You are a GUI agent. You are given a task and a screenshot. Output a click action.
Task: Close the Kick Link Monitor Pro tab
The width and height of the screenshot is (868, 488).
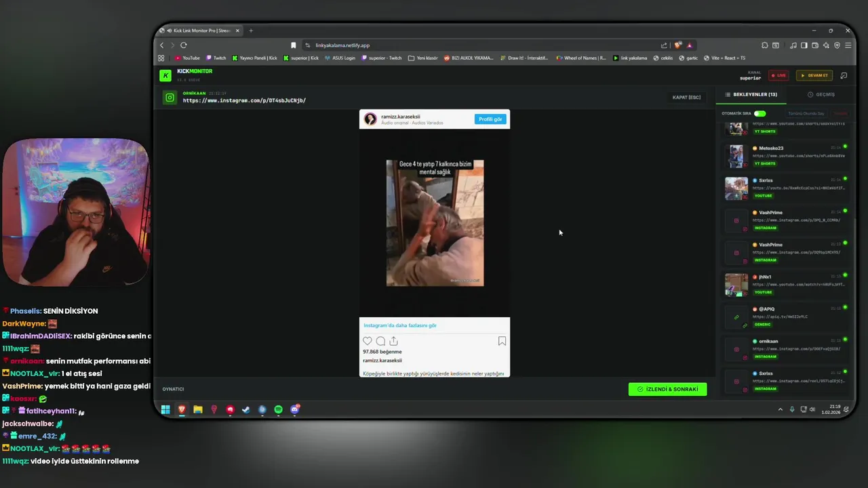(x=237, y=30)
